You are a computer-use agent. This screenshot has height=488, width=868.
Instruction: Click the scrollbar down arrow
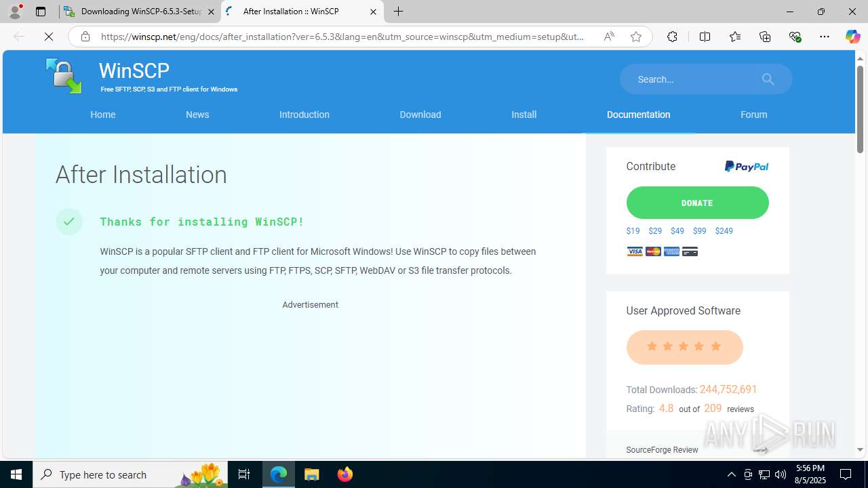[860, 450]
